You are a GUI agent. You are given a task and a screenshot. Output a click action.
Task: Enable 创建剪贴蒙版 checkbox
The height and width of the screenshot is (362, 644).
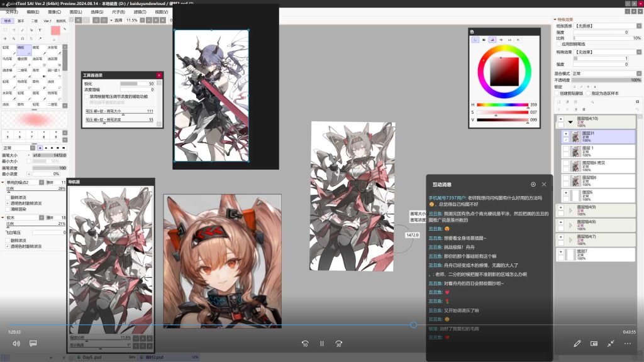(557, 93)
